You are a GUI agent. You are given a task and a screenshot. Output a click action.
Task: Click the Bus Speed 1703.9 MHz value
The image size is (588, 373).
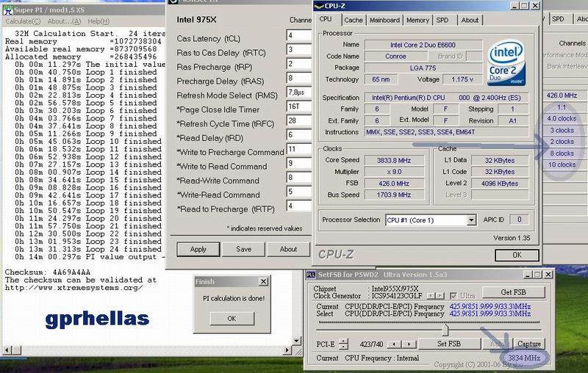click(394, 195)
